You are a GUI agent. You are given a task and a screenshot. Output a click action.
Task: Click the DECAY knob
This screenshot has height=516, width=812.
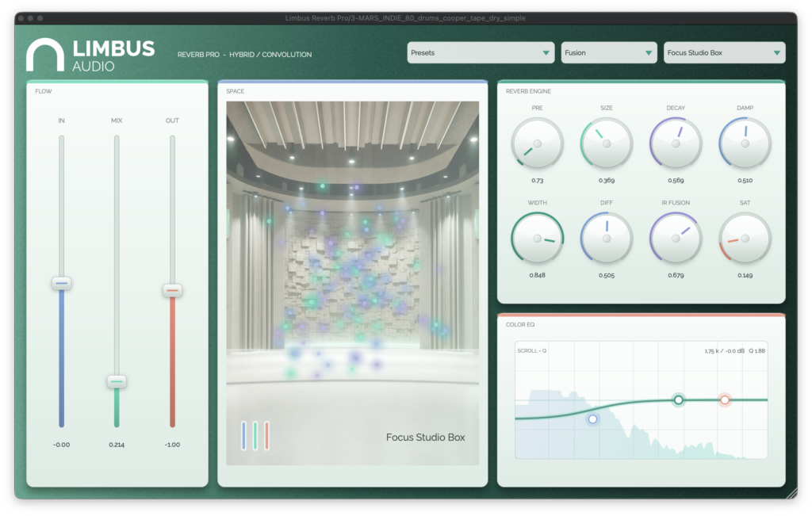pyautogui.click(x=676, y=143)
